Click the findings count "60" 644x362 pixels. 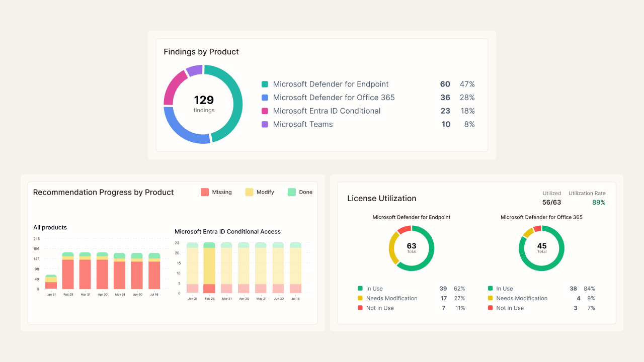445,84
